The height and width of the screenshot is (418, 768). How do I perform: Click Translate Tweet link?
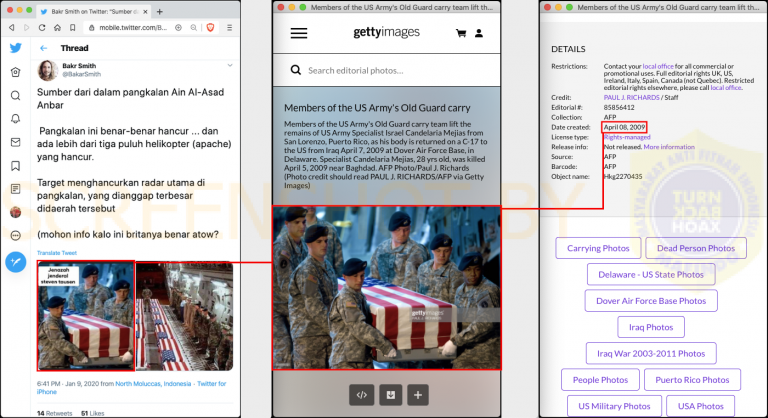click(x=57, y=253)
